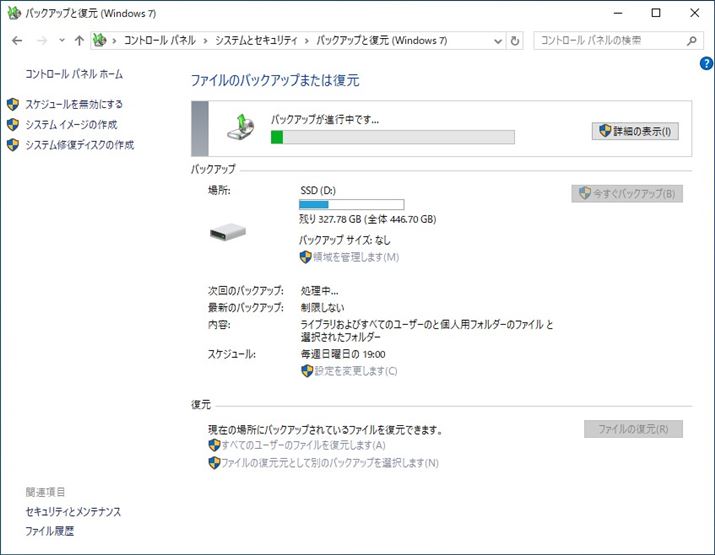The width and height of the screenshot is (715, 555).
Task: Click shield icon beside システム イメージの作成
Action: tap(13, 124)
